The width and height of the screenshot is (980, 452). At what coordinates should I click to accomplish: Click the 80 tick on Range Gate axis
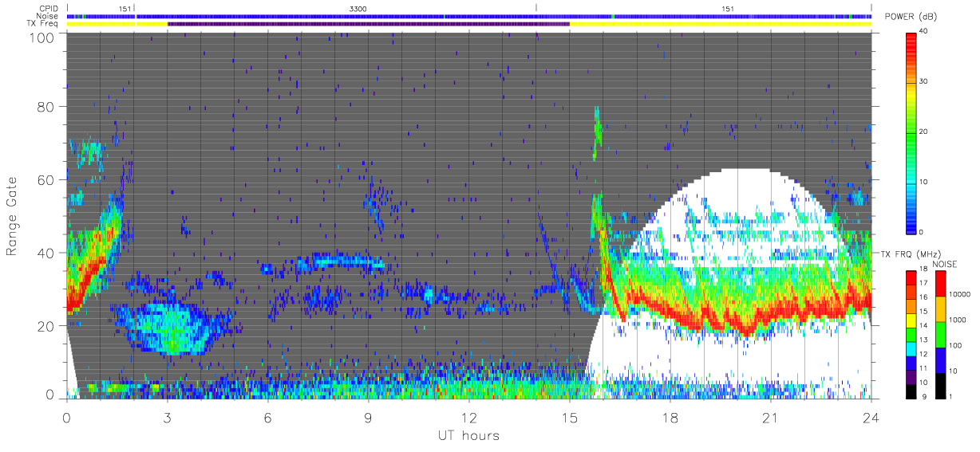pos(45,107)
